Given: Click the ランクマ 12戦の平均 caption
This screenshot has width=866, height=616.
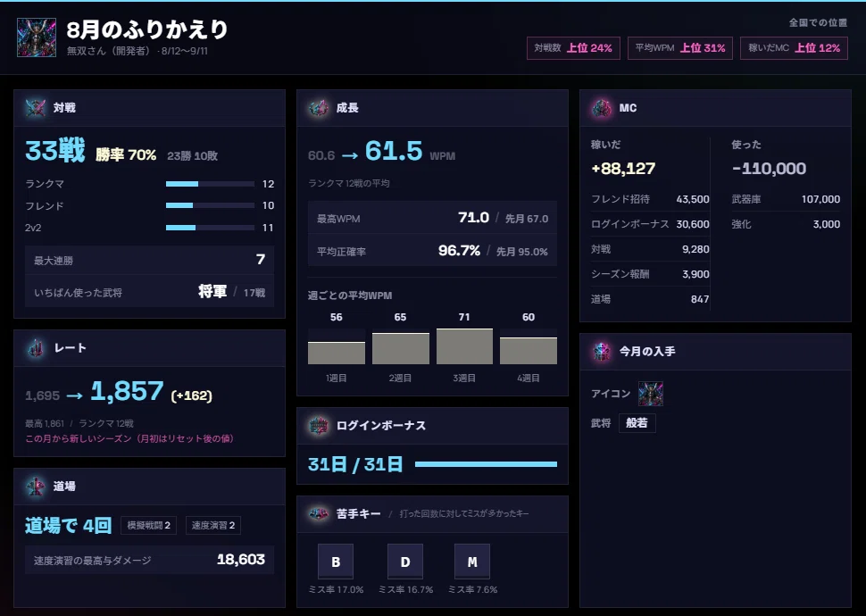Looking at the screenshot, I should pos(349,183).
